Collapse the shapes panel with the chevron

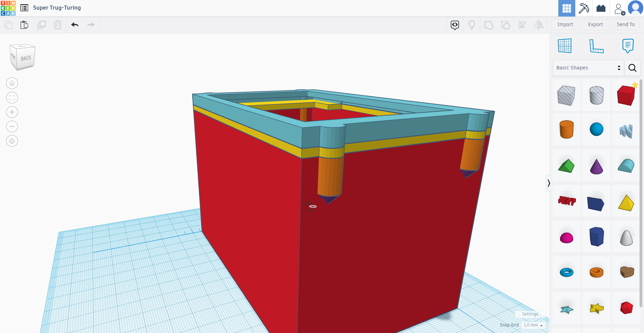(548, 183)
